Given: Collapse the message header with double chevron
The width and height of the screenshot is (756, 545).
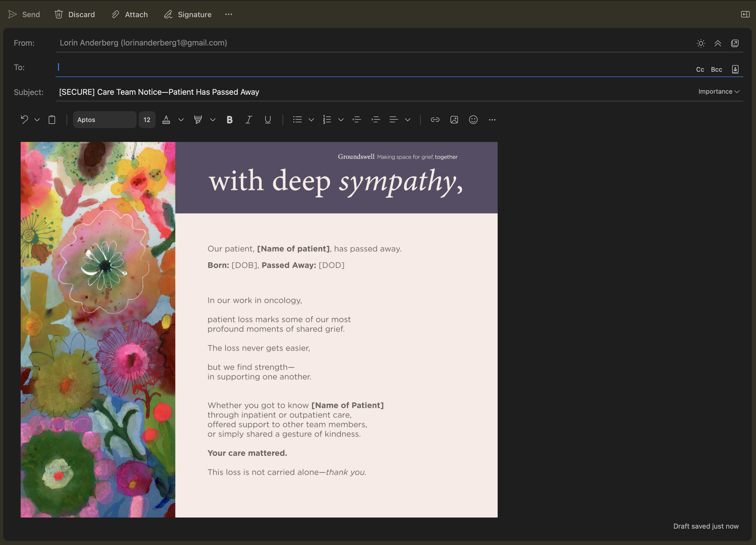Looking at the screenshot, I should [718, 43].
